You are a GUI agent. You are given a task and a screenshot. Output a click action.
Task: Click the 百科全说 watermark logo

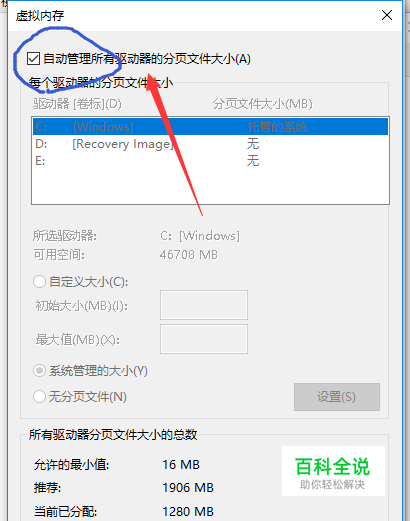333,471
